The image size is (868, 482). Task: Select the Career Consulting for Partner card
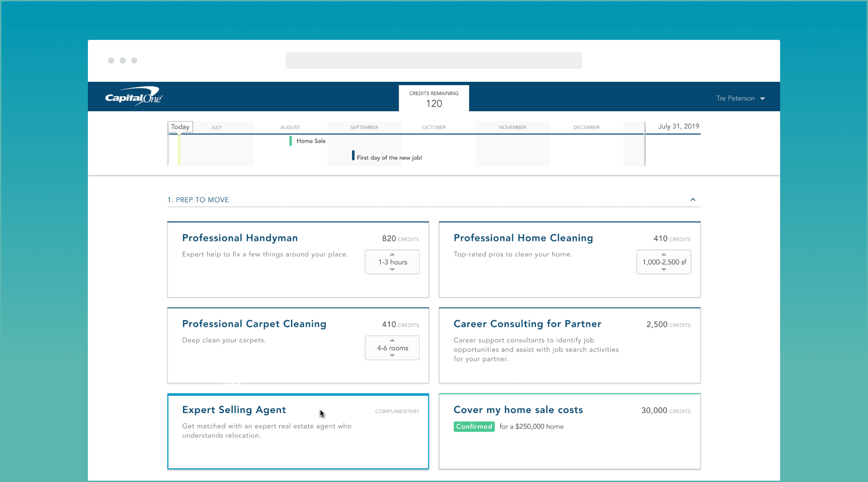click(569, 345)
